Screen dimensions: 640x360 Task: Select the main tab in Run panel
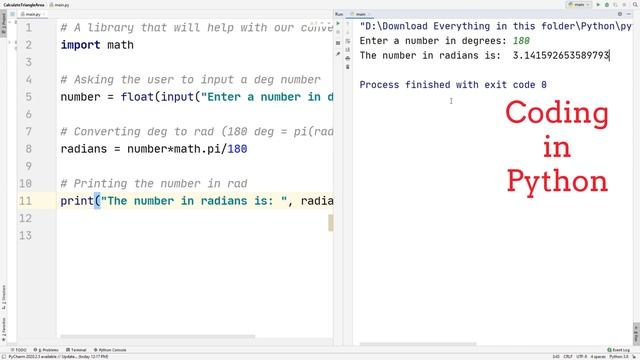[359, 14]
